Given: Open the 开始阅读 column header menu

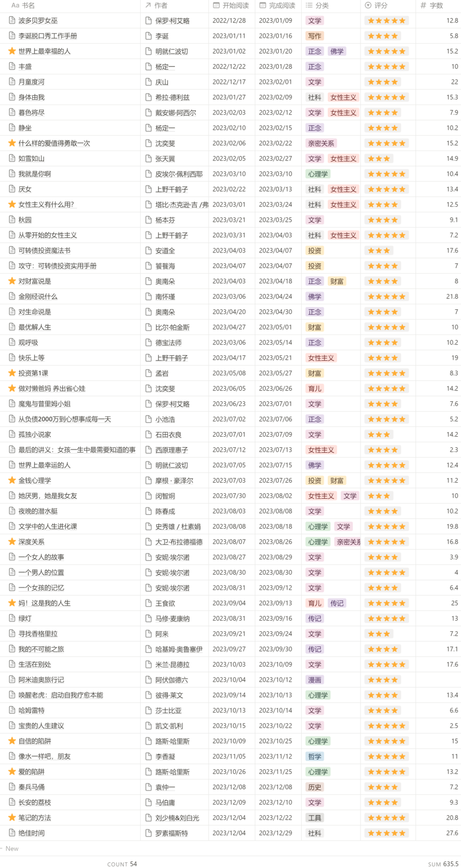Looking at the screenshot, I should [231, 6].
